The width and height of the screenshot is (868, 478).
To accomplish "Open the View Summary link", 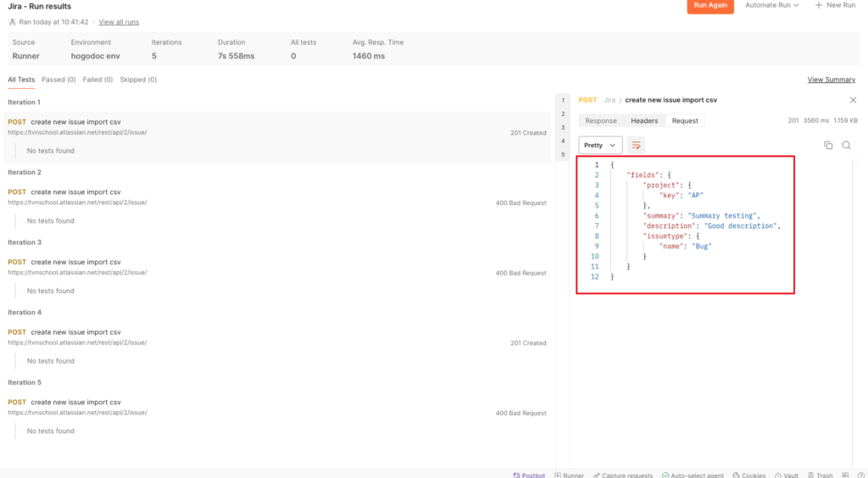I will (831, 80).
